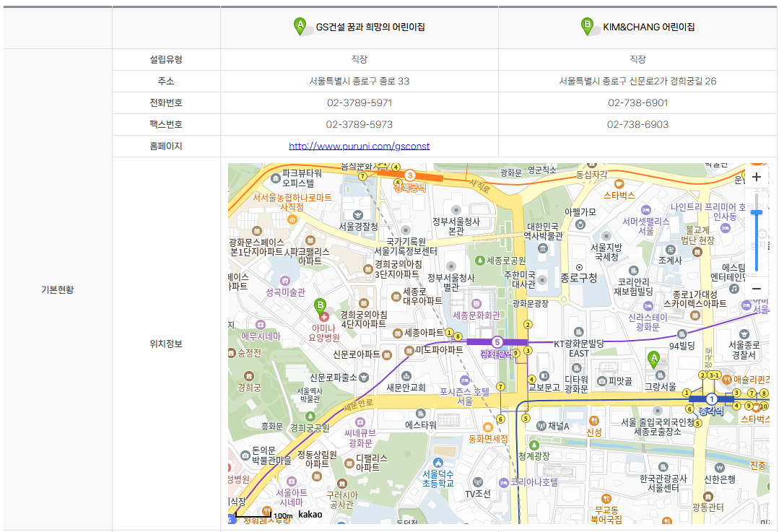
Task: Click the 스타벅스 cafe icon near 동십자각
Action: tap(619, 184)
